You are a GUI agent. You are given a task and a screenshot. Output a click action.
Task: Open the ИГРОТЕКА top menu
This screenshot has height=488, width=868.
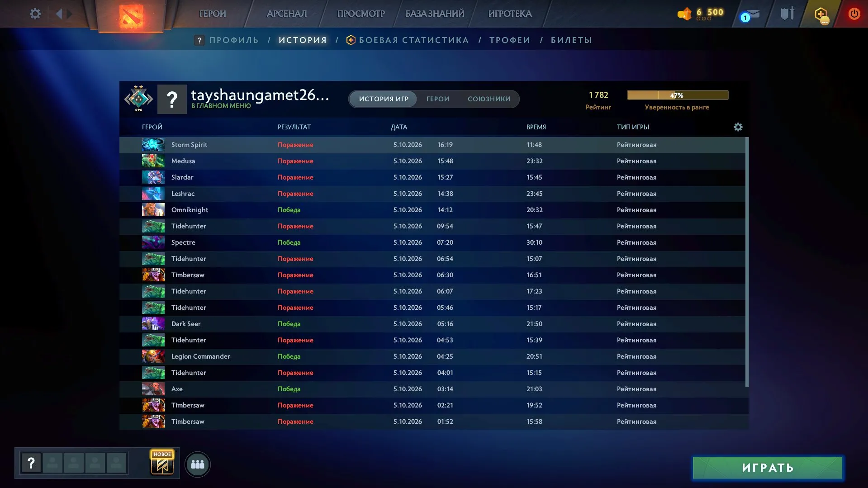[510, 14]
